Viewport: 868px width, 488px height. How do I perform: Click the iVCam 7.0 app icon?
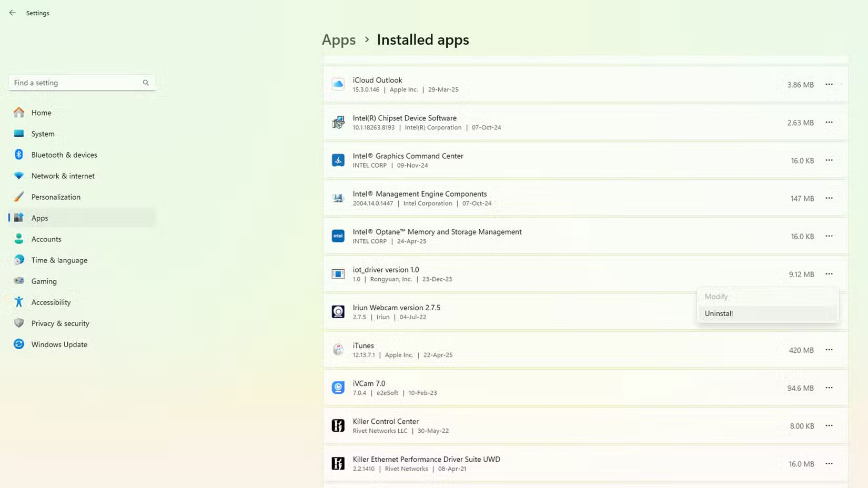click(x=338, y=388)
